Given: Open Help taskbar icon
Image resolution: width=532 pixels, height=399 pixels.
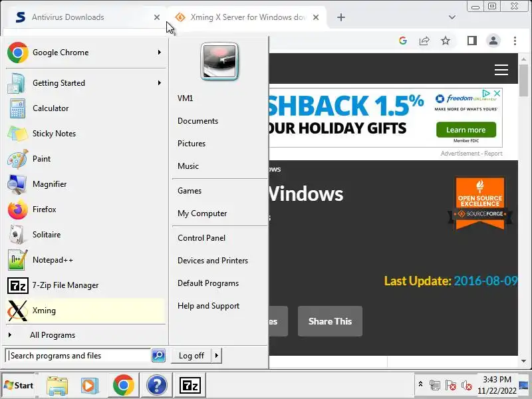Looking at the screenshot, I should (156, 385).
